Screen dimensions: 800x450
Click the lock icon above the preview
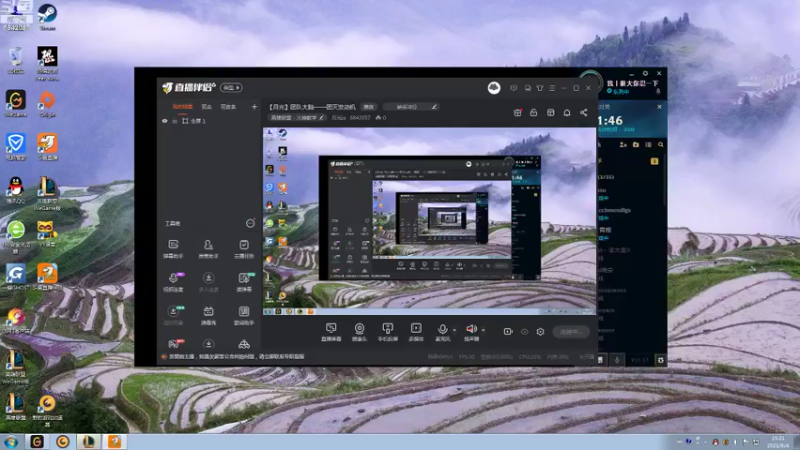click(x=534, y=112)
